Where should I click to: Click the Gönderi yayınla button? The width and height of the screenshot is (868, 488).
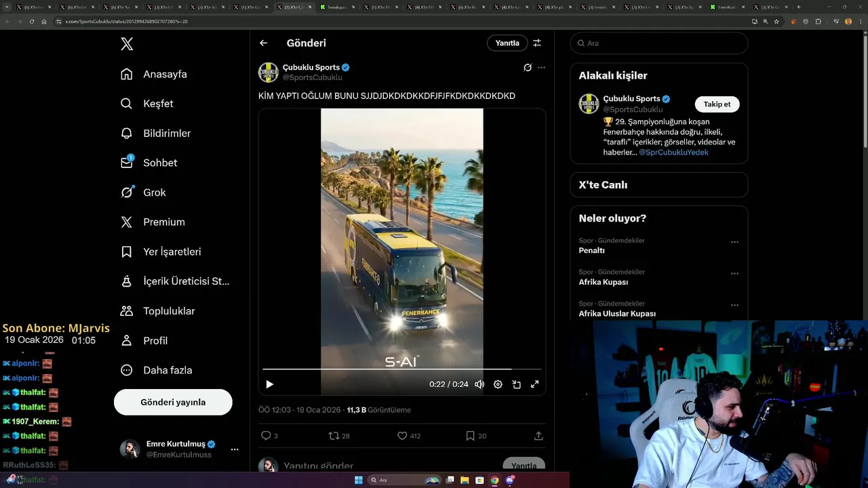(173, 402)
